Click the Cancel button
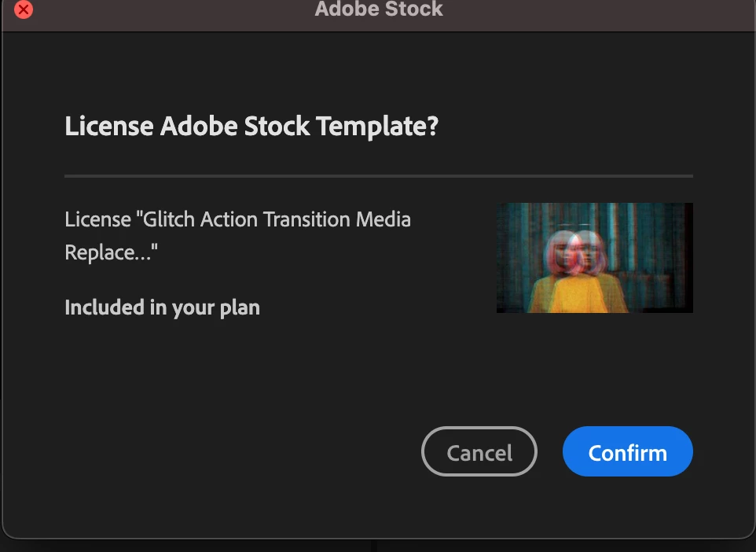Screen dimensions: 756x552 tap(479, 452)
